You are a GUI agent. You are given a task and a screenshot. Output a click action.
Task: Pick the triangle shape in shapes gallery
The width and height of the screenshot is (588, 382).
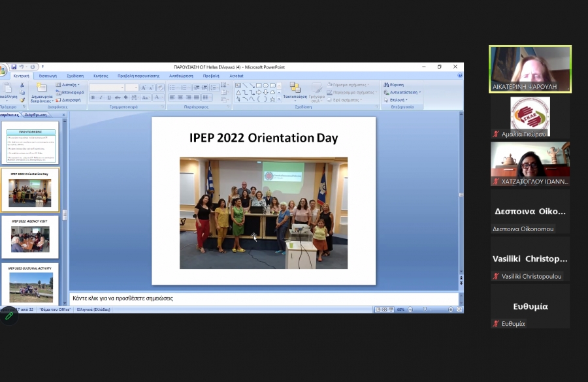click(x=238, y=92)
